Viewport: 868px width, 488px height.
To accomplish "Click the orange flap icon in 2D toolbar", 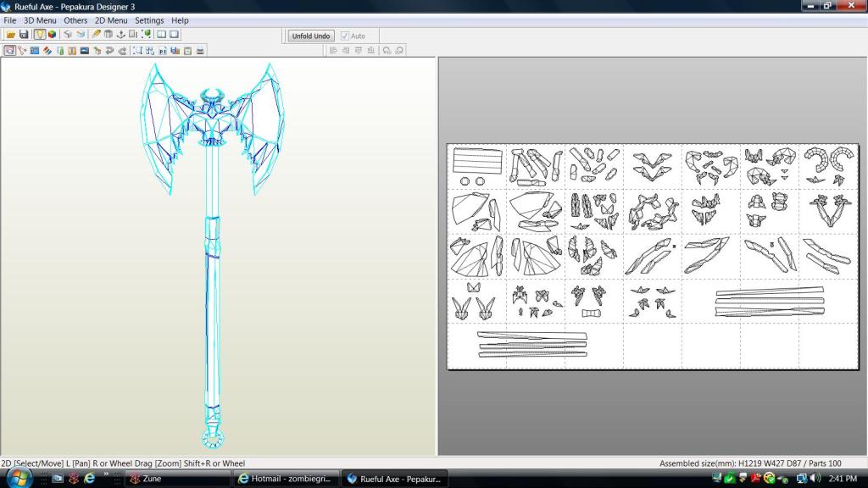I will point(72,50).
